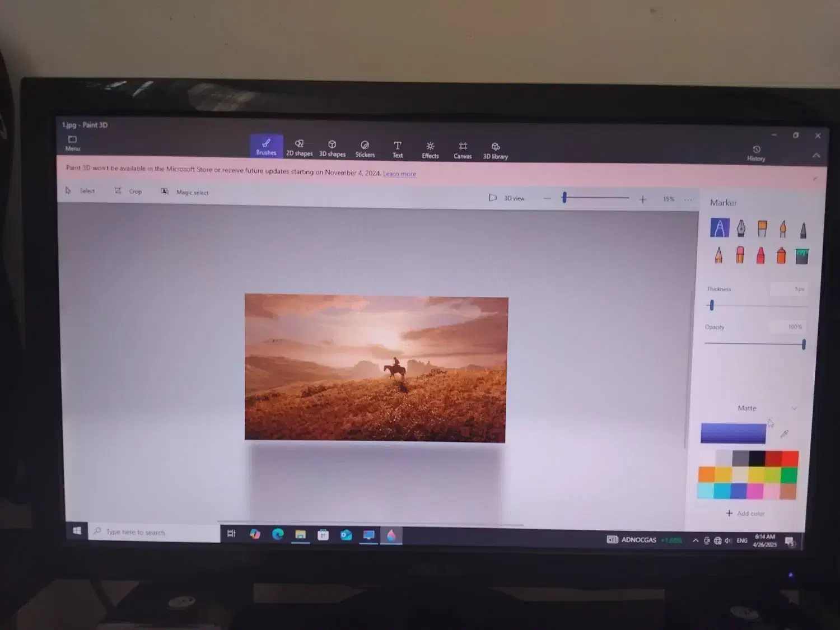
Task: Select the Pencil brush
Action: pyautogui.click(x=718, y=255)
